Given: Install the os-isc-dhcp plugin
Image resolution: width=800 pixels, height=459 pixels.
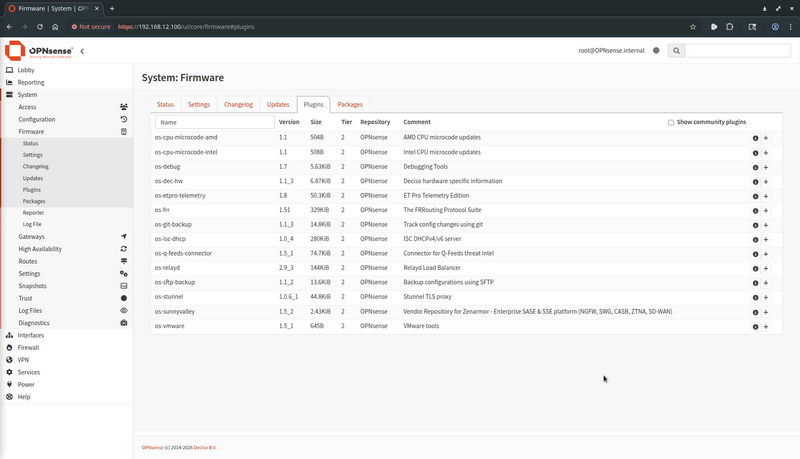Looking at the screenshot, I should click(x=766, y=240).
